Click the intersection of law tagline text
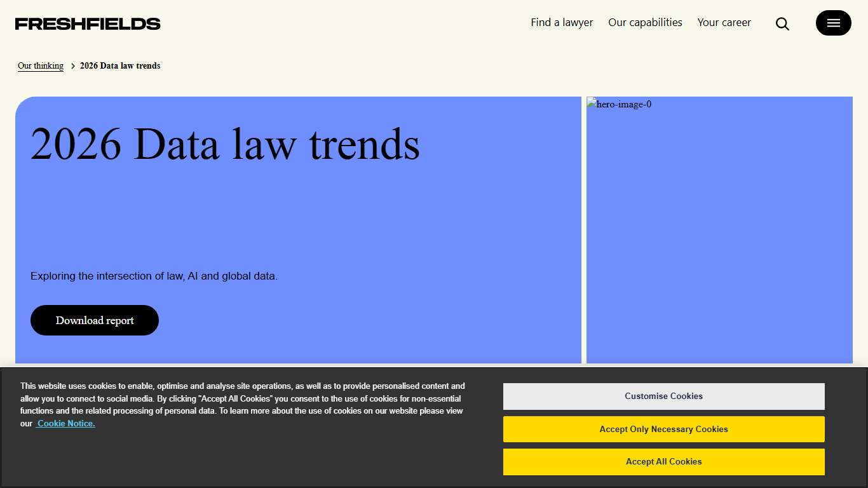 [154, 276]
